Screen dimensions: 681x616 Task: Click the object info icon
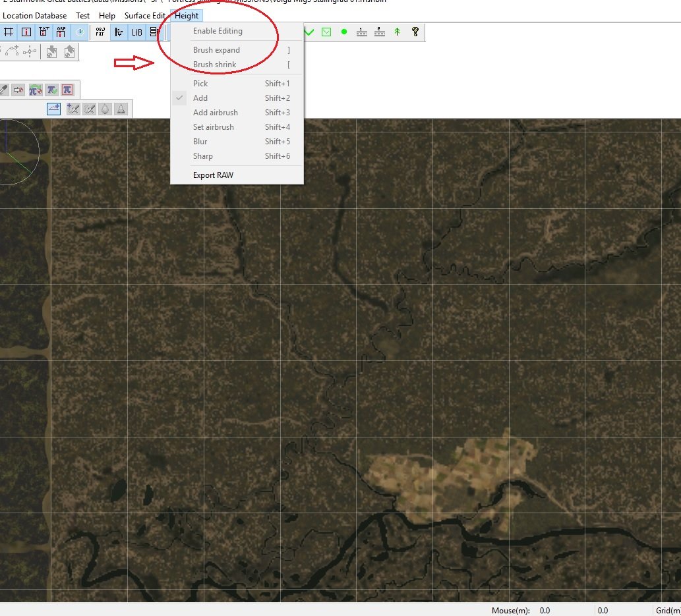pos(26,32)
